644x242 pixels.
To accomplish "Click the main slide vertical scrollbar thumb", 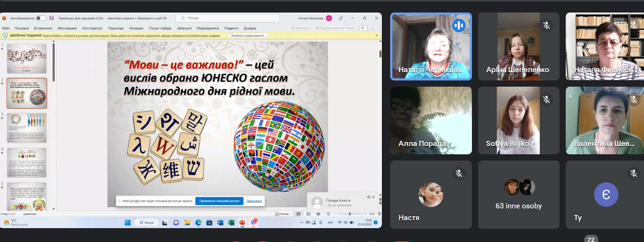I will (380, 54).
